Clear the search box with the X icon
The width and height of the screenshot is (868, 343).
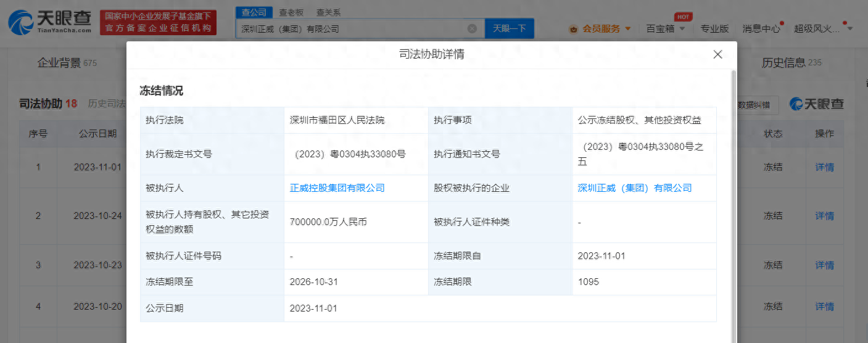coord(472,28)
